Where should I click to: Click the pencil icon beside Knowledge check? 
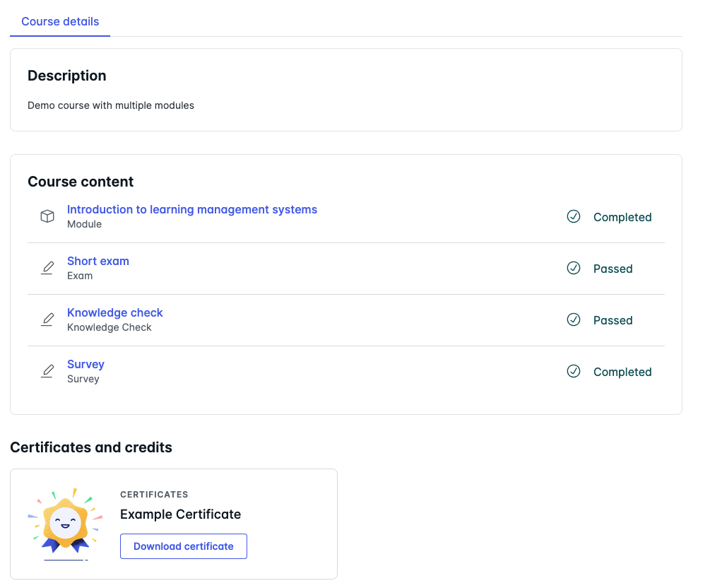[x=47, y=319]
